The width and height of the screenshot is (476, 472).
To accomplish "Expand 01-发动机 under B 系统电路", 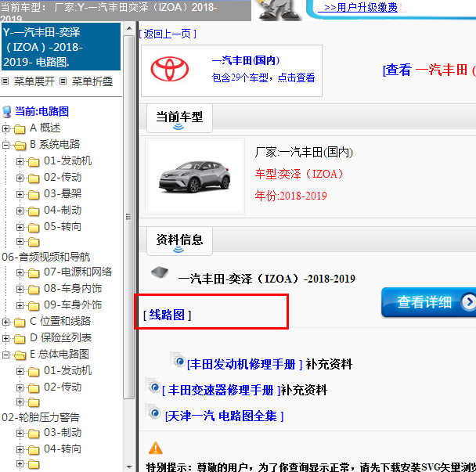I will click(x=20, y=161).
